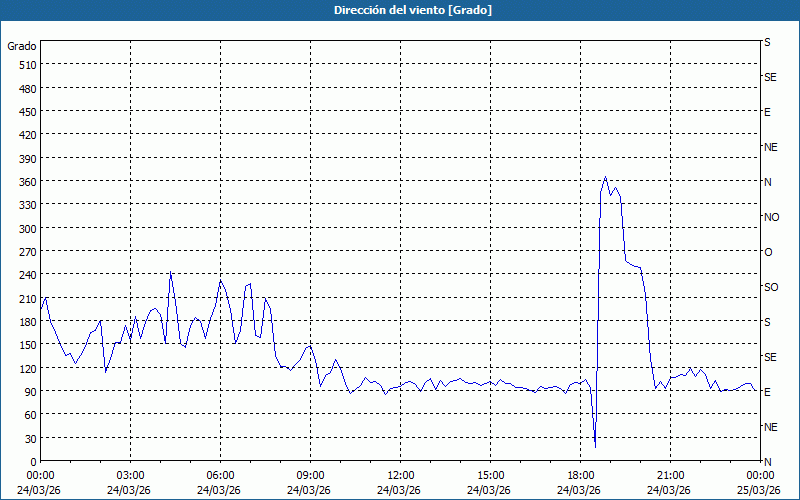The width and height of the screenshot is (800, 500).
Task: Click the 21:00 time label
Action: pos(670,475)
